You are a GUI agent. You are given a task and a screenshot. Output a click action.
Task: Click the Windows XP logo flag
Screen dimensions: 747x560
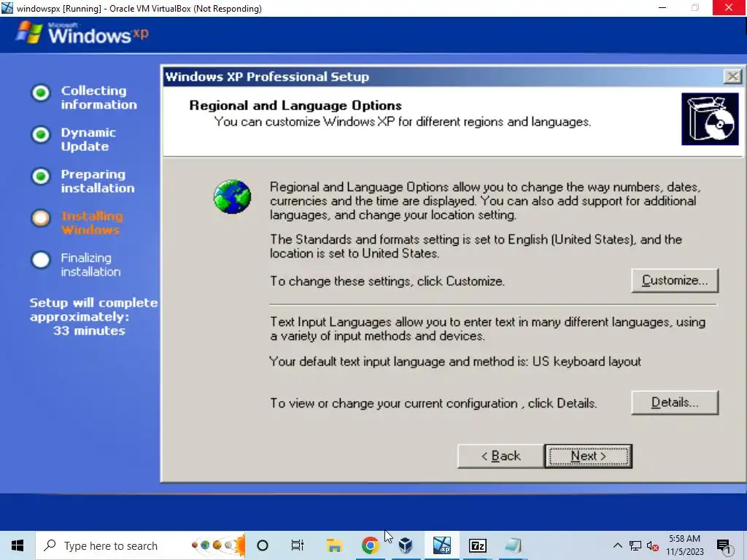click(29, 32)
